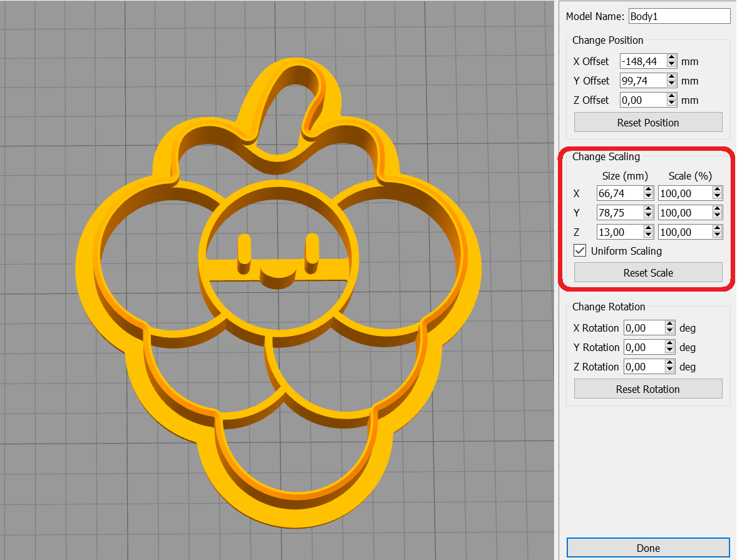Decrease Y Rotation with down arrow

pos(670,350)
